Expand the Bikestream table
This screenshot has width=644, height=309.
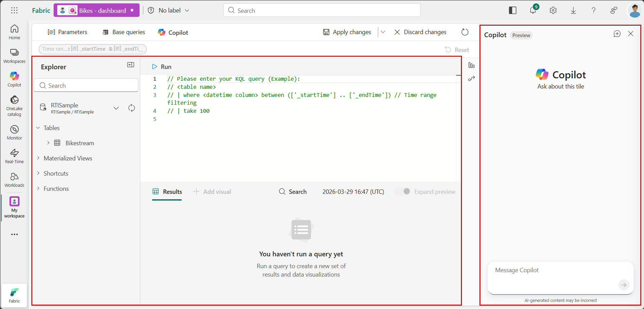click(49, 143)
